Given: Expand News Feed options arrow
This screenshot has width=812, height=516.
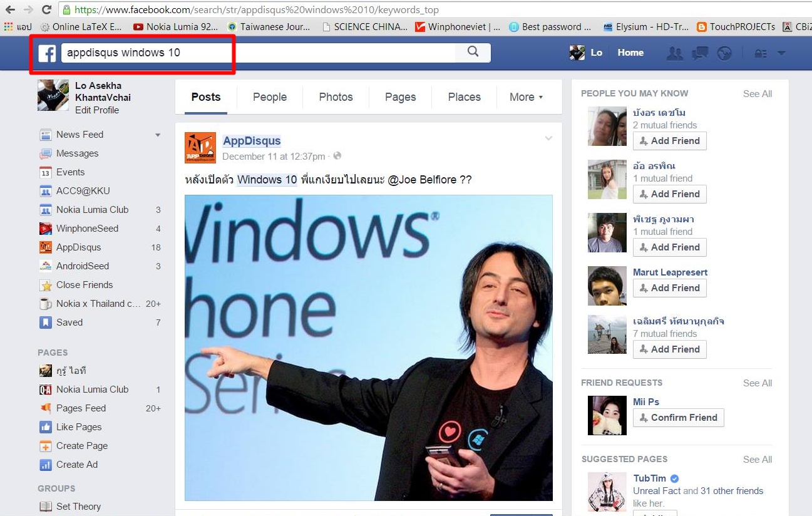Looking at the screenshot, I should pyautogui.click(x=158, y=135).
